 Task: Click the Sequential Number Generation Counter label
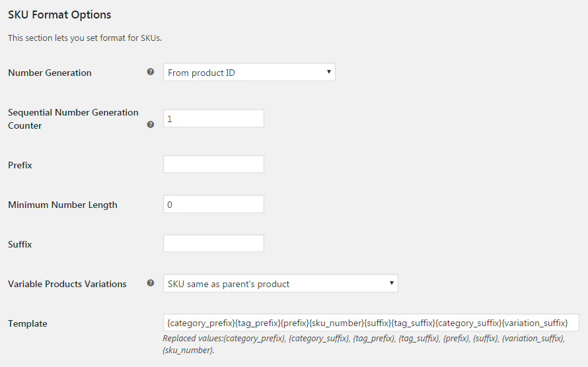(x=73, y=119)
